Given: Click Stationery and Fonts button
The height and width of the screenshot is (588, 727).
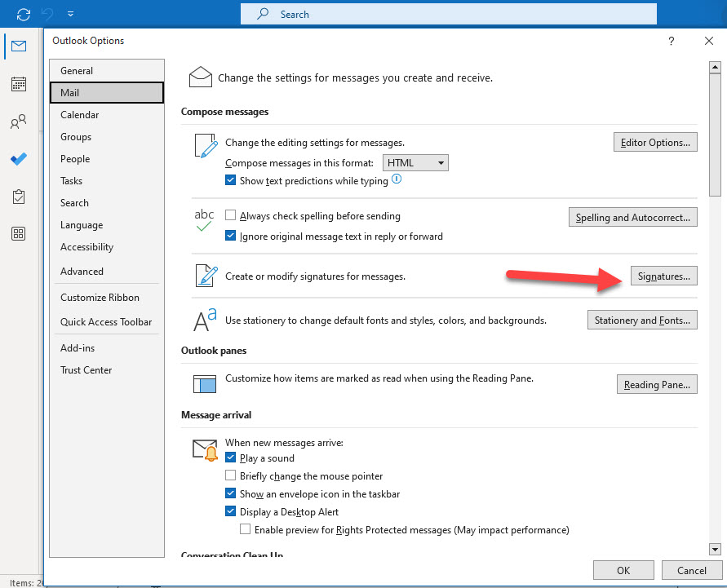Looking at the screenshot, I should pyautogui.click(x=642, y=321).
